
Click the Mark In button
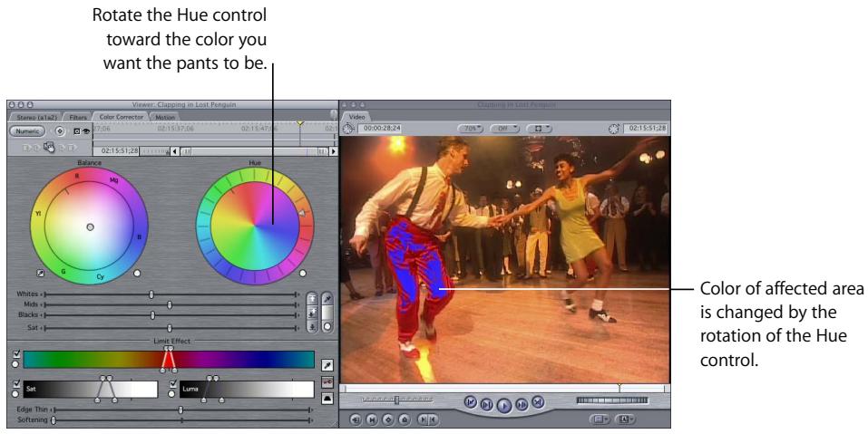424,420
